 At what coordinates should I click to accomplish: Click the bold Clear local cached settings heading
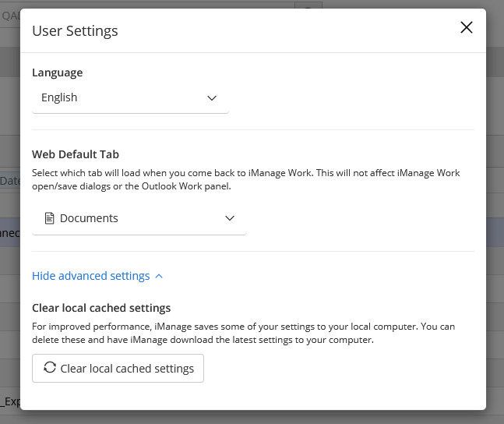tap(101, 308)
